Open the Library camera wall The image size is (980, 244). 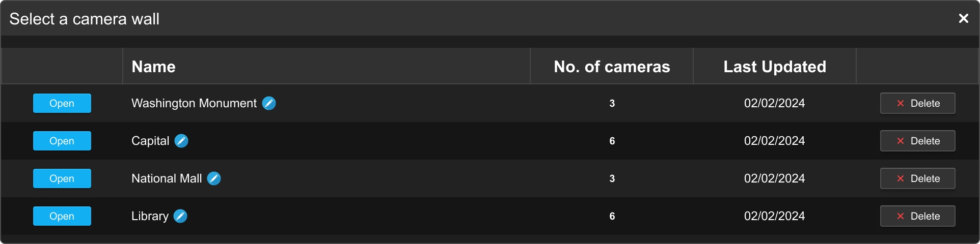point(62,216)
